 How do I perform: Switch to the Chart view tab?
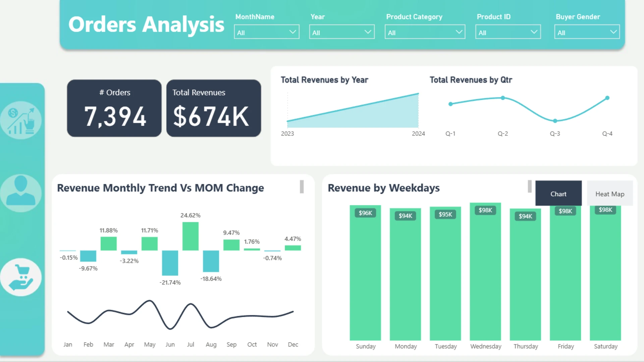point(558,193)
